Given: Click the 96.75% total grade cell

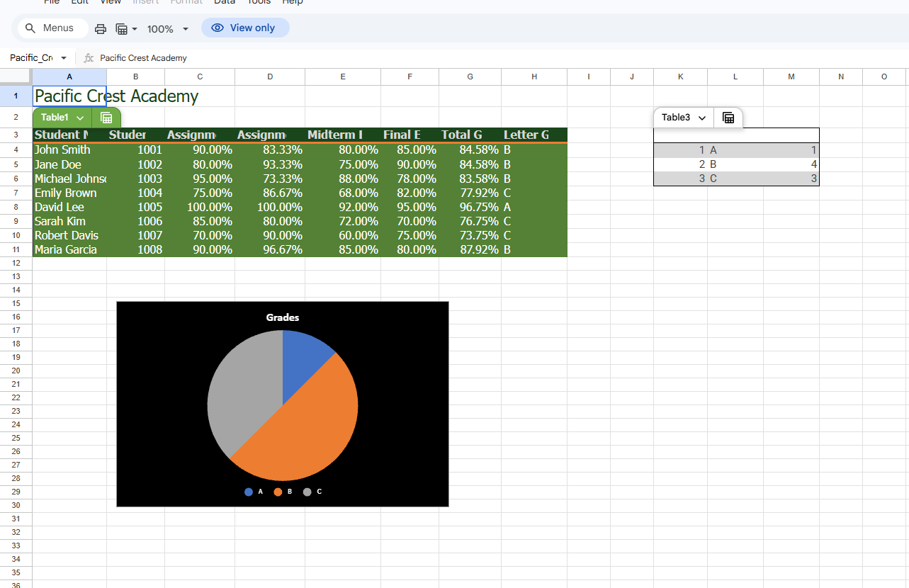Looking at the screenshot, I should tap(470, 207).
